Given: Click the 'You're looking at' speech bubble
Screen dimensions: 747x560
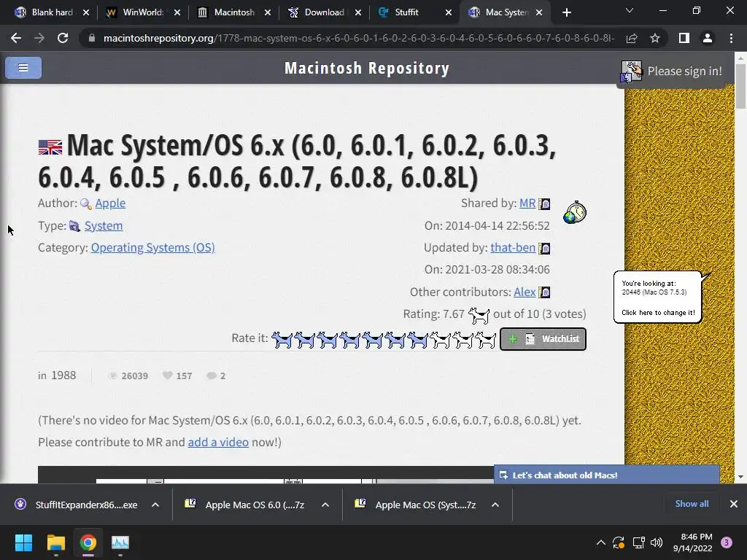Looking at the screenshot, I should pyautogui.click(x=658, y=297).
